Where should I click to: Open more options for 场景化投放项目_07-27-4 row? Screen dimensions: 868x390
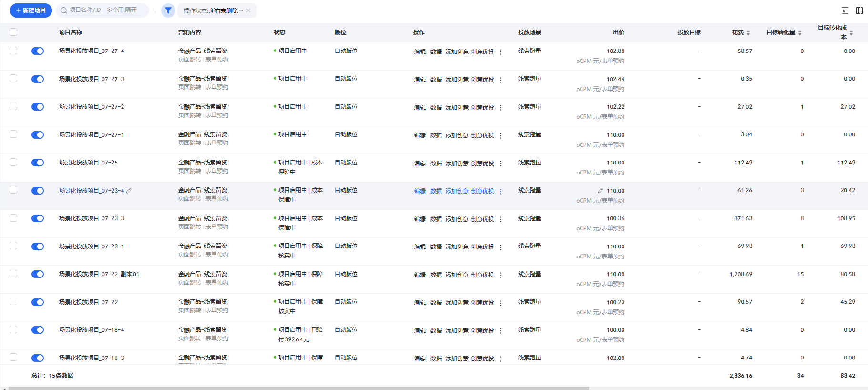(501, 52)
